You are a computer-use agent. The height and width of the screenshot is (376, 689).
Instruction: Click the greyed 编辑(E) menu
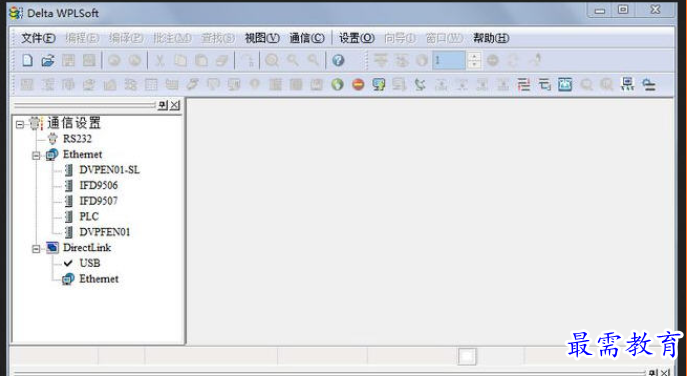point(82,38)
